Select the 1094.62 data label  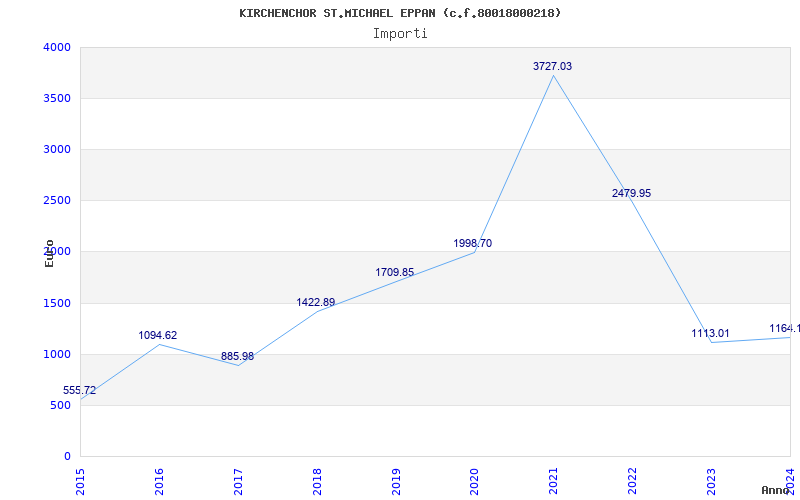coord(158,336)
